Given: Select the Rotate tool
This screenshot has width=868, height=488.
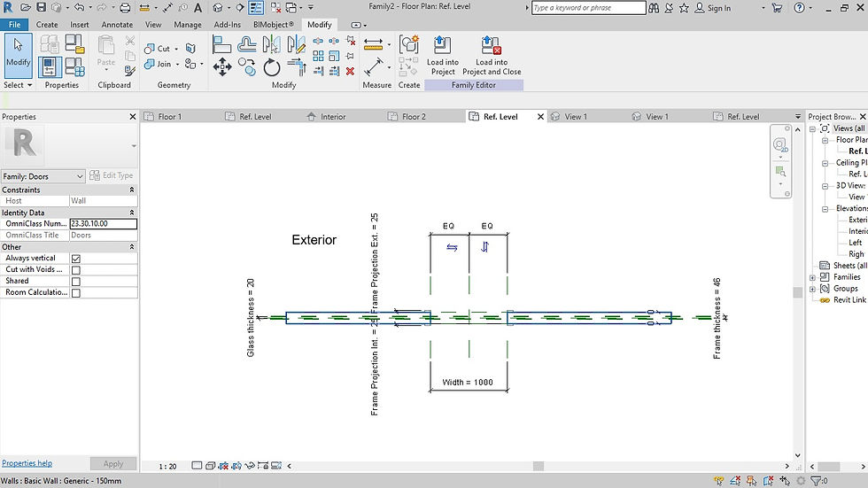Looking at the screenshot, I should click(x=272, y=67).
